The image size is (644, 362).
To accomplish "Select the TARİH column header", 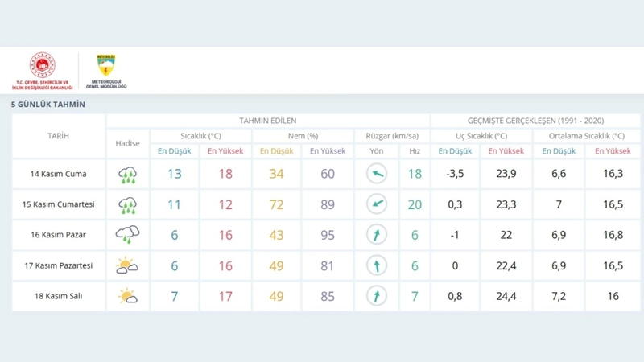I will [58, 136].
